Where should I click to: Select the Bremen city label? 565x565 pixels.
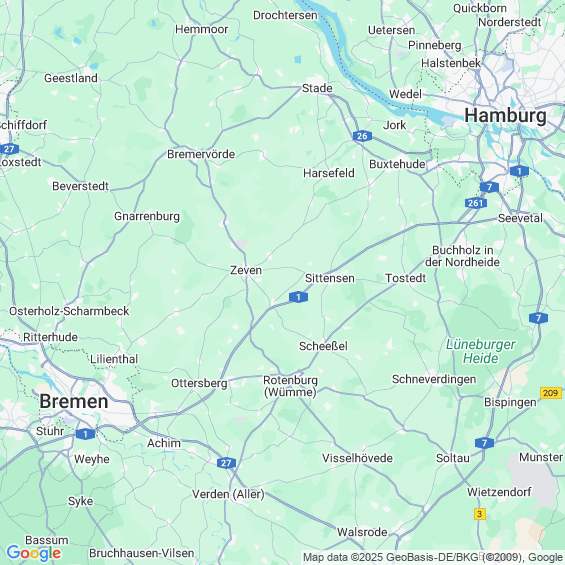74,401
